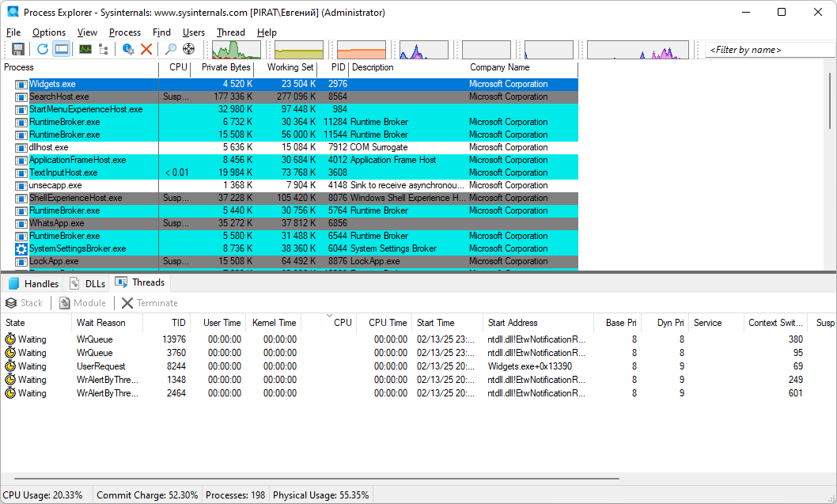Image resolution: width=837 pixels, height=504 pixels.
Task: Sort processes by Private Bytes column header
Action: (x=222, y=67)
